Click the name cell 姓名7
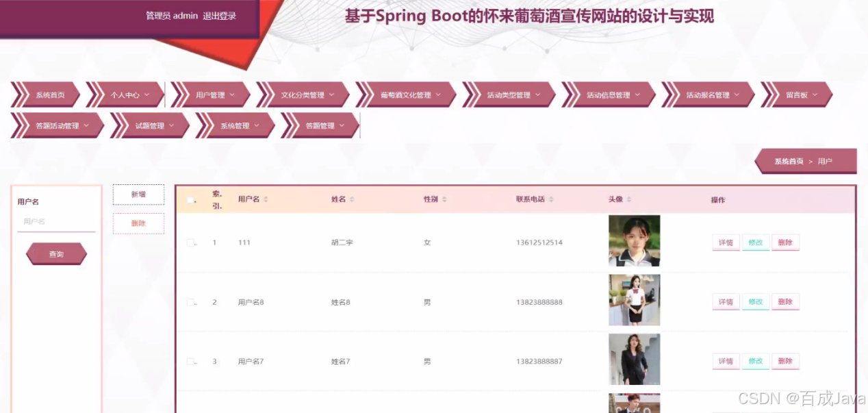The image size is (868, 413). coord(340,361)
